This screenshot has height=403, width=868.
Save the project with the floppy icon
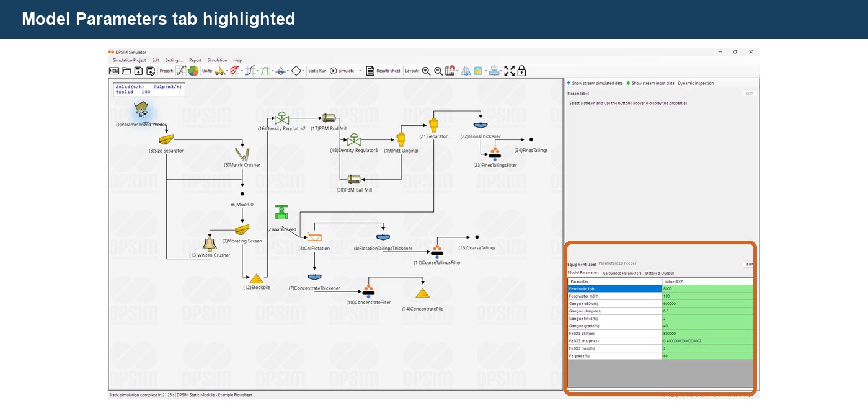138,71
